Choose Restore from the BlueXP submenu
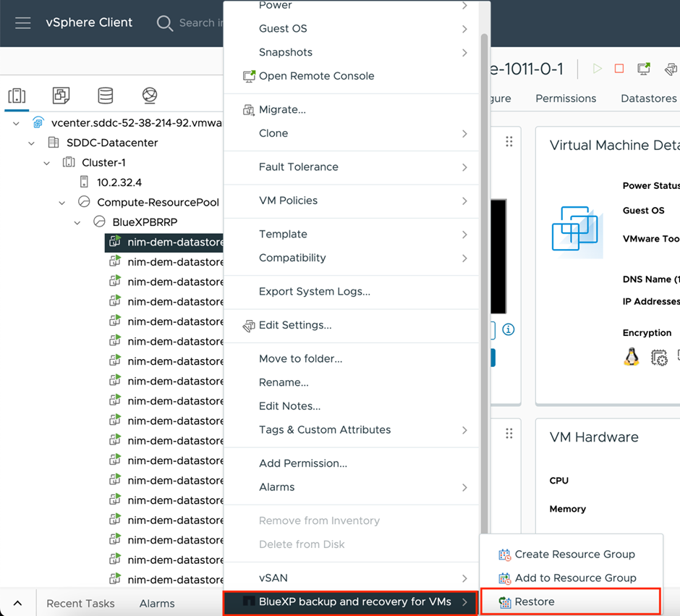Image resolution: width=680 pixels, height=616 pixels. 534,602
